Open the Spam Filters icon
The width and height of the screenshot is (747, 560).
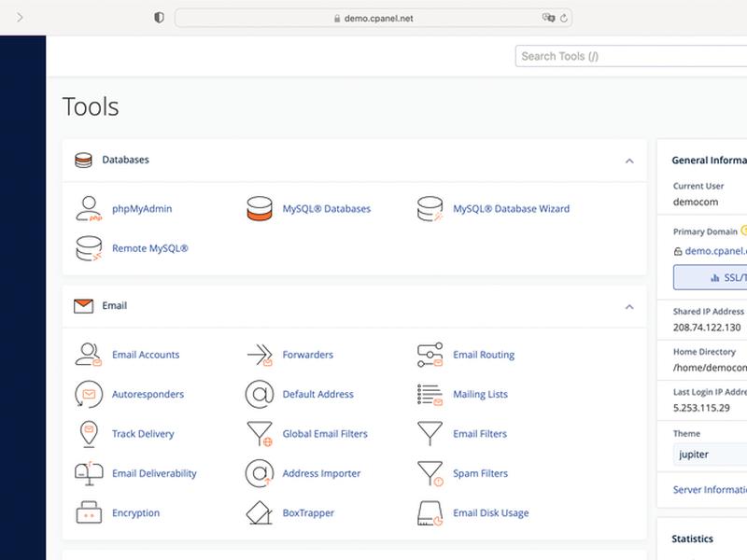(430, 473)
